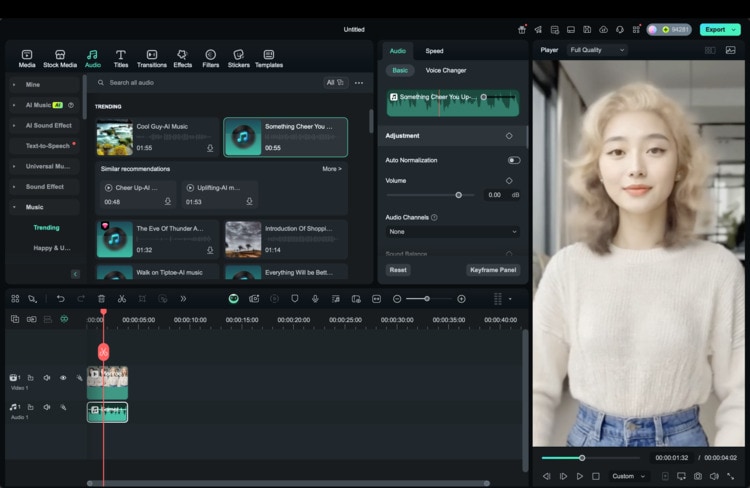Switch to the Speed tab
The height and width of the screenshot is (488, 750).
click(x=434, y=51)
